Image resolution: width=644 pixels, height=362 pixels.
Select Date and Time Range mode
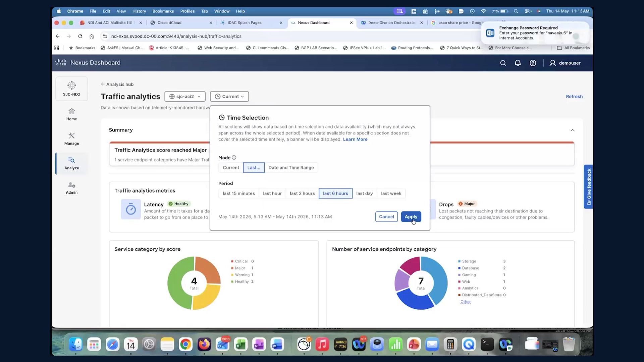(x=291, y=168)
